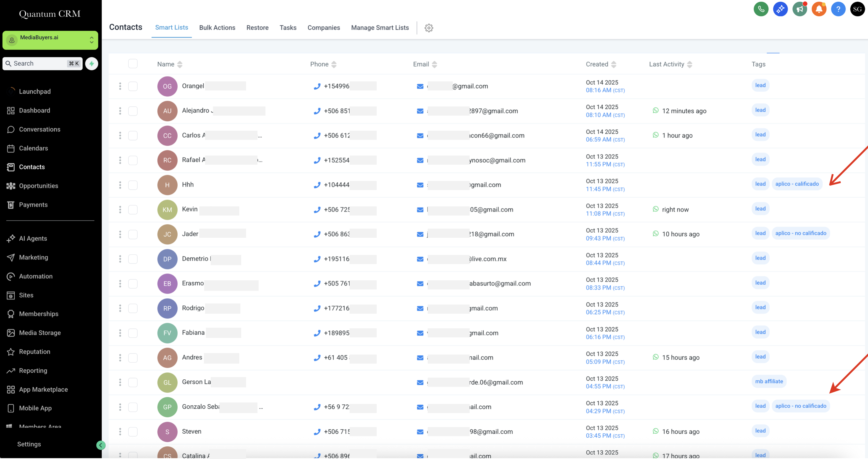Click the megaphone announcements icon
The width and height of the screenshot is (868, 459).
click(799, 9)
